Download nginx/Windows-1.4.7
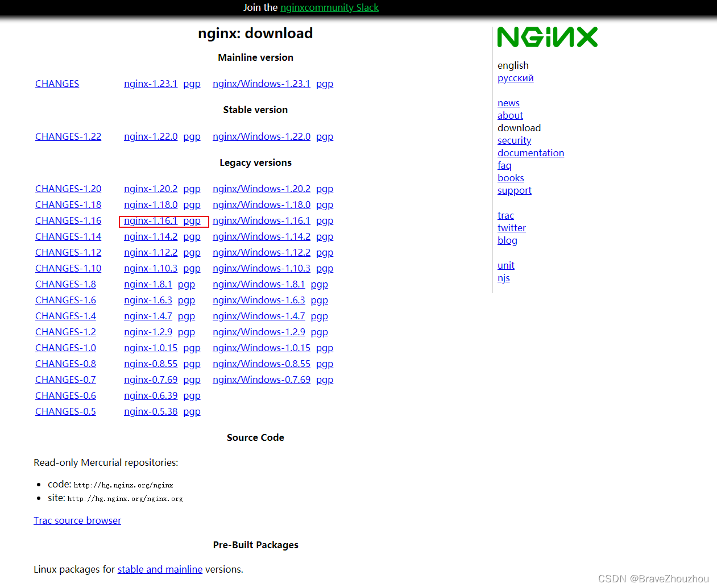 tap(259, 316)
